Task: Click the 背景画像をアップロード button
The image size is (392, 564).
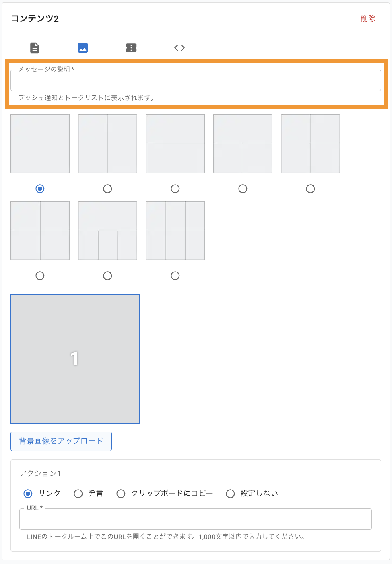Action: click(x=61, y=441)
